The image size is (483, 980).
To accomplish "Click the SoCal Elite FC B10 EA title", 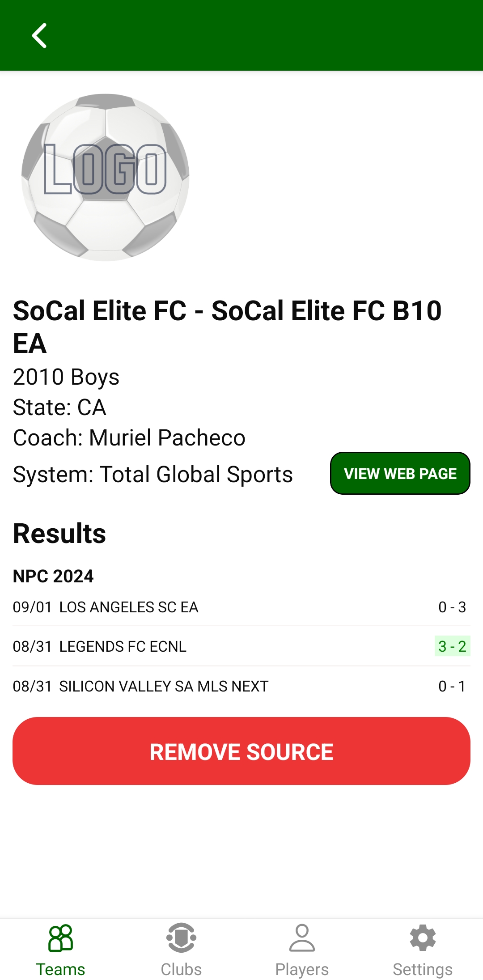I will 227,327.
